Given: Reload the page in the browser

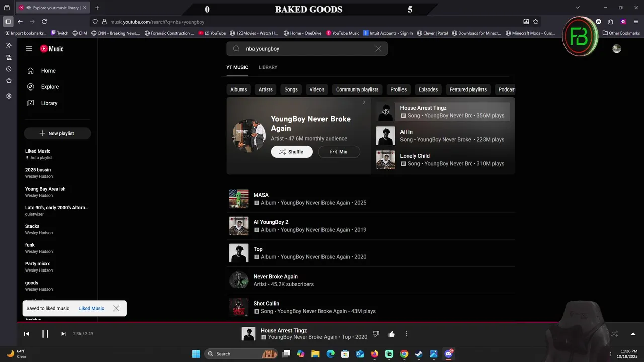Looking at the screenshot, I should pos(44,22).
